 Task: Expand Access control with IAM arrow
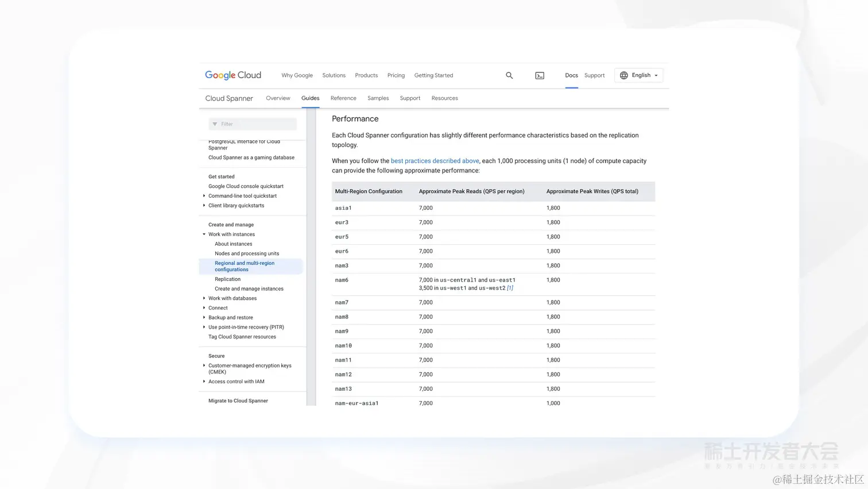[x=204, y=382]
